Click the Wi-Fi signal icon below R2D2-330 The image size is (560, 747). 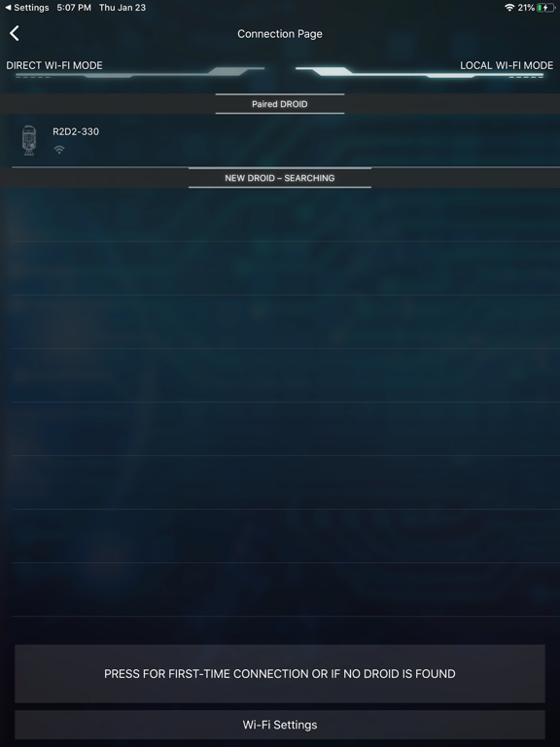coord(59,150)
